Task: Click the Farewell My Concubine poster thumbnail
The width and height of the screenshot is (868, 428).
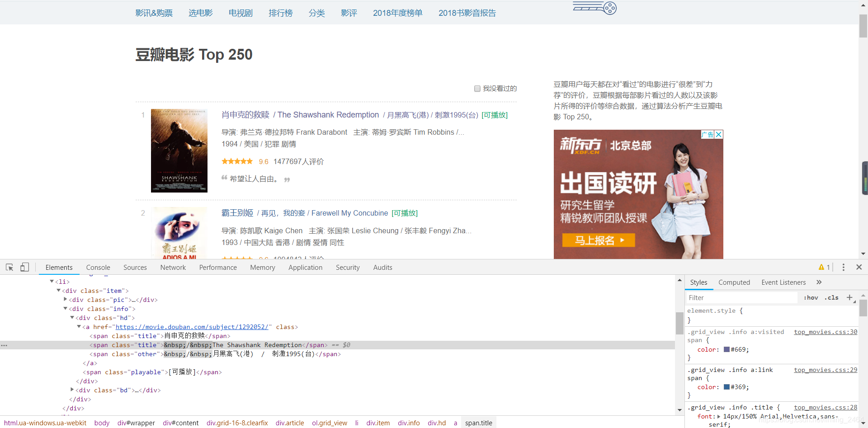Action: (x=179, y=233)
